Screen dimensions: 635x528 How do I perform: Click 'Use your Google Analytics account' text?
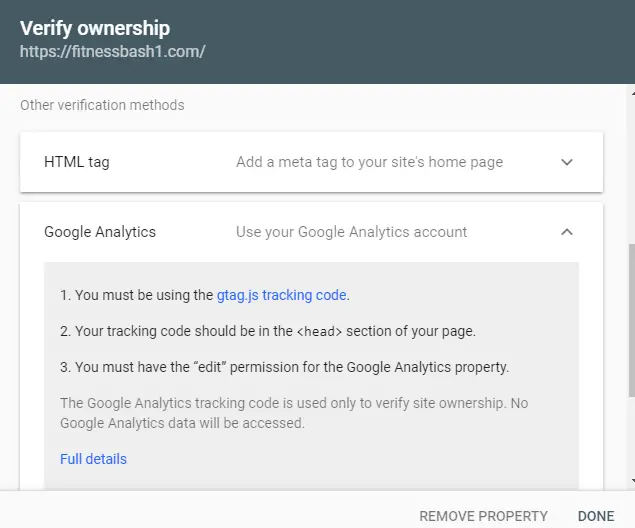coord(351,232)
